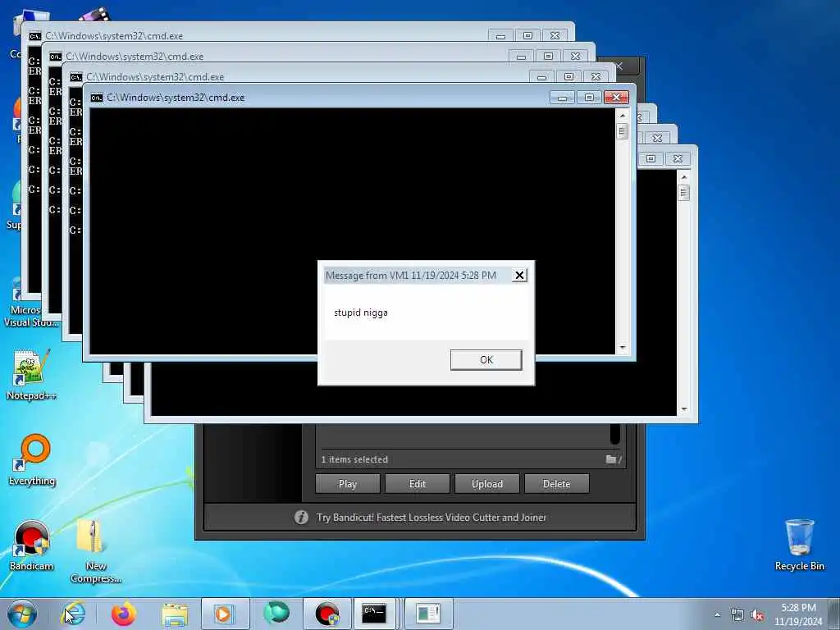The width and height of the screenshot is (840, 630).
Task: Open the teal globe app on taskbar
Action: point(276,614)
